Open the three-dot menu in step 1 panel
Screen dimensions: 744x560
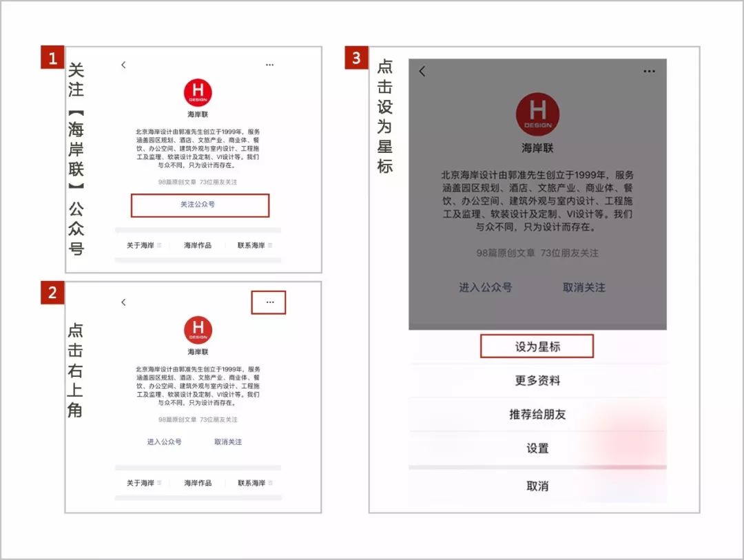269,65
